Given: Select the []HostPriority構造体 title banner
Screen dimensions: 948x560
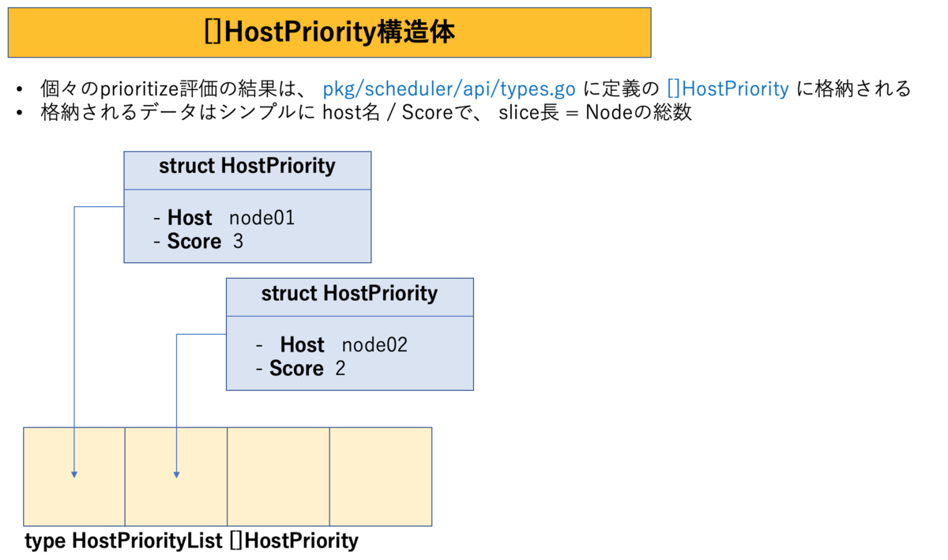Looking at the screenshot, I should [x=329, y=33].
